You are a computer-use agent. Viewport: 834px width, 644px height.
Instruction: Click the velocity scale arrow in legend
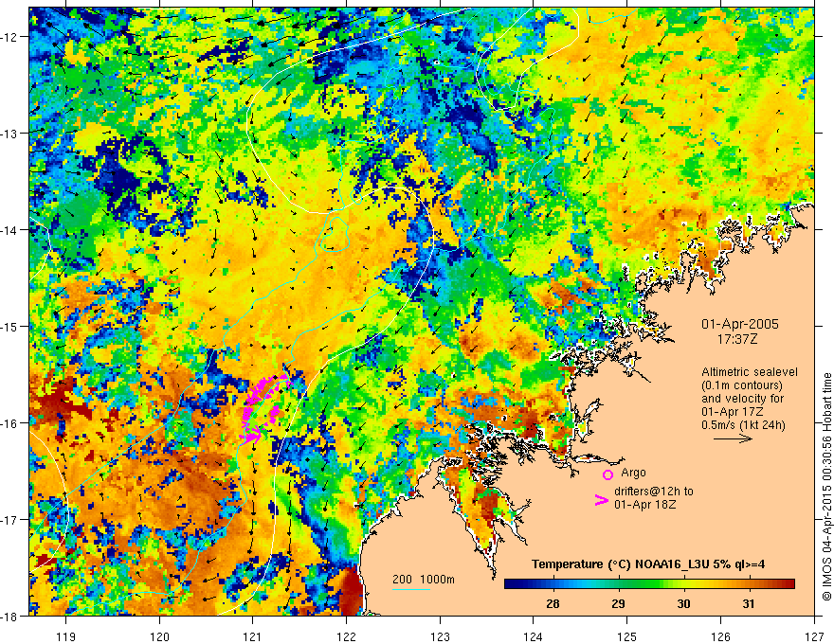[x=733, y=438]
